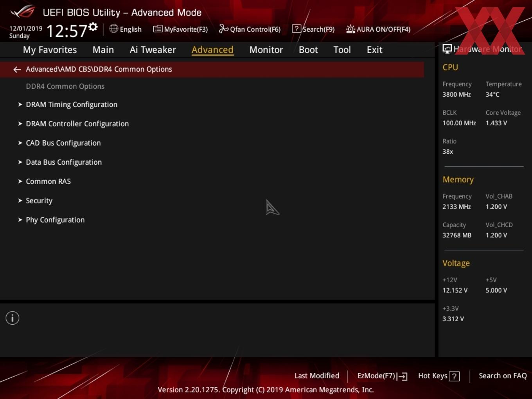Click +12V value 12.152 V
This screenshot has width=532, height=399.
point(455,290)
